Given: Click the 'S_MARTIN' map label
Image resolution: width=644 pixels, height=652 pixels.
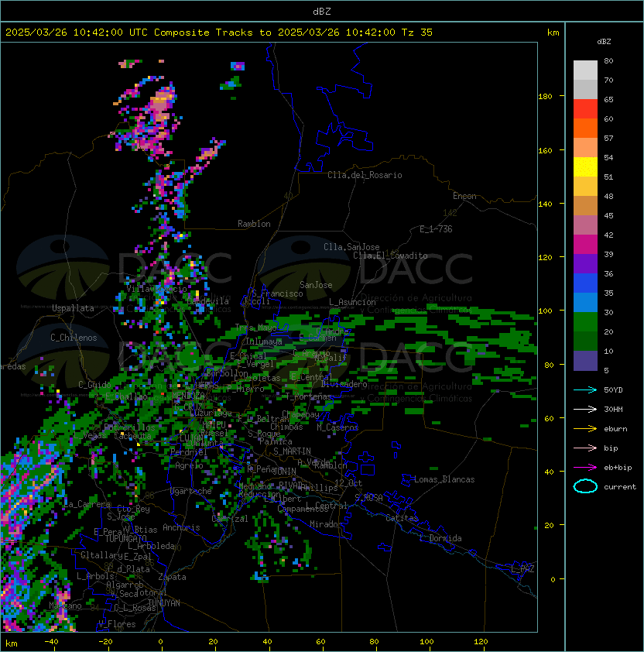Looking at the screenshot, I should (x=292, y=451).
